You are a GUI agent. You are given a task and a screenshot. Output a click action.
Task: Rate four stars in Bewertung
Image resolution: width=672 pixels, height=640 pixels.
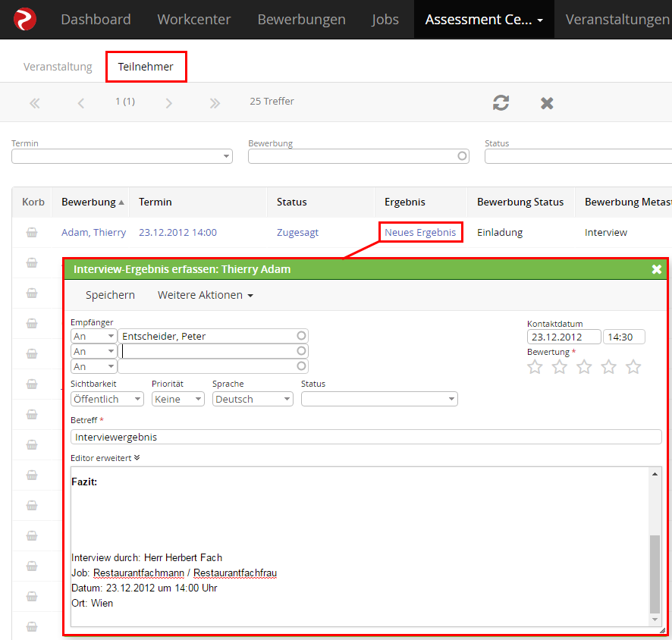pos(608,367)
